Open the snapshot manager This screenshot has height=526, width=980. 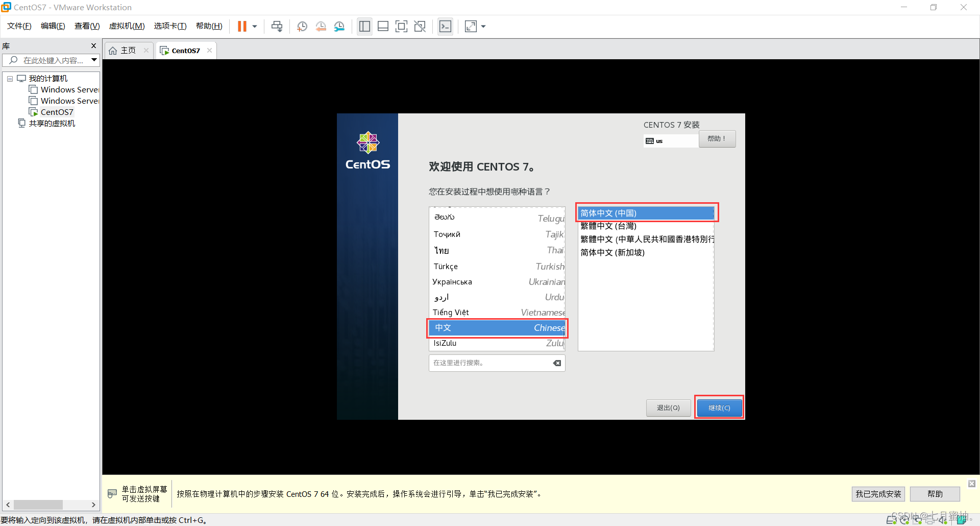[x=339, y=26]
